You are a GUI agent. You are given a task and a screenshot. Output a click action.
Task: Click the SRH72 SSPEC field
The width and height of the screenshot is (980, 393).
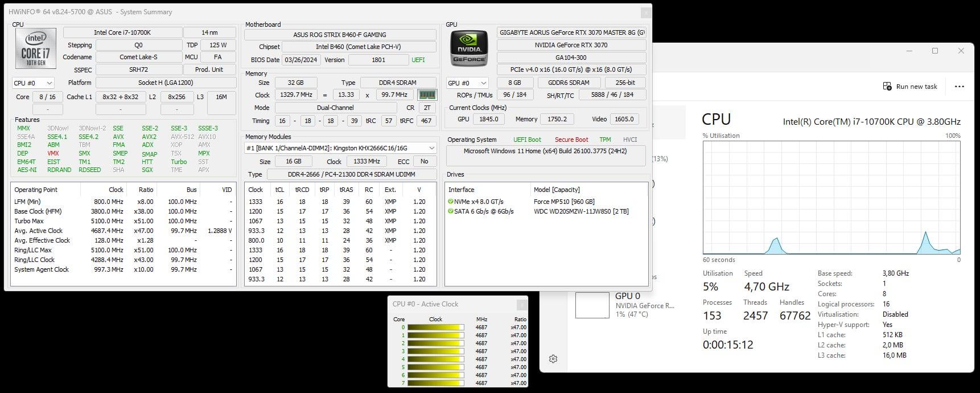click(x=138, y=69)
